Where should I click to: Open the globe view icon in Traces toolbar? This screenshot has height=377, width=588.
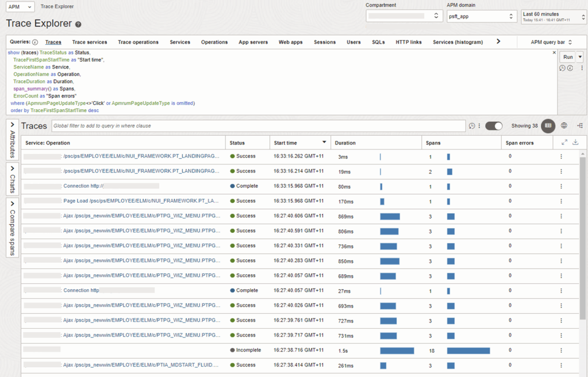pos(564,126)
